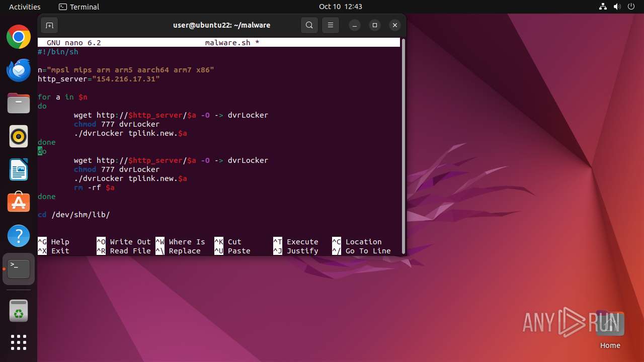Click the n="mpsl mips arm..." line
Viewport: 644px width, 362px height.
pyautogui.click(x=126, y=70)
